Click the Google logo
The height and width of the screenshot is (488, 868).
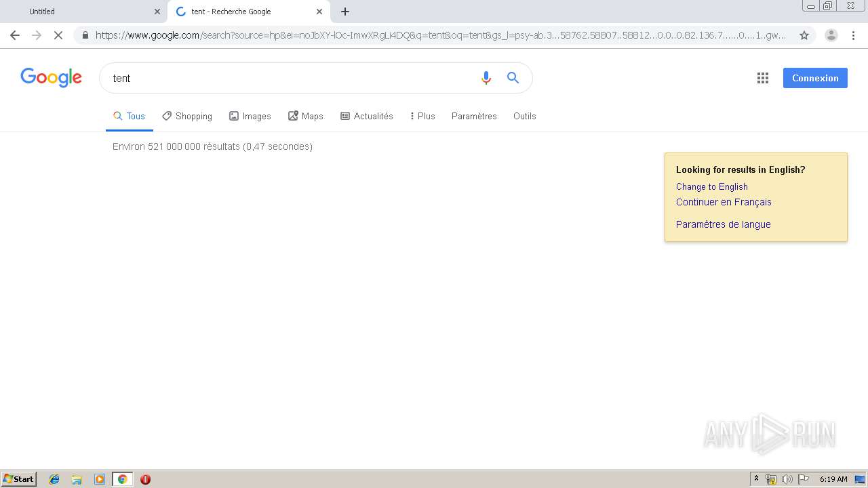tap(52, 77)
